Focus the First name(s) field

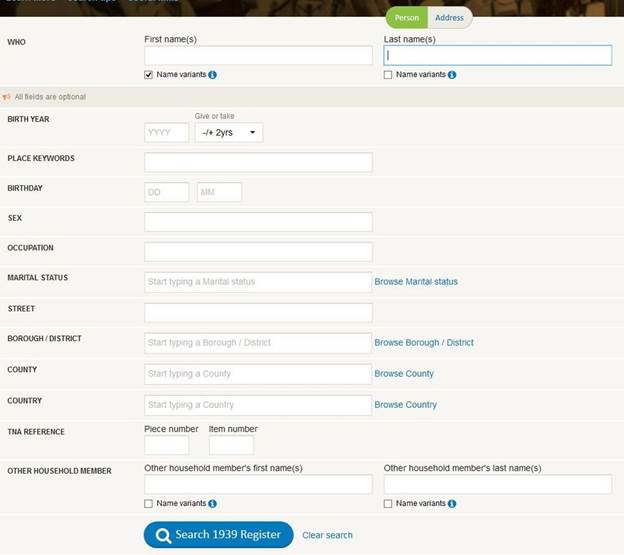(258, 55)
